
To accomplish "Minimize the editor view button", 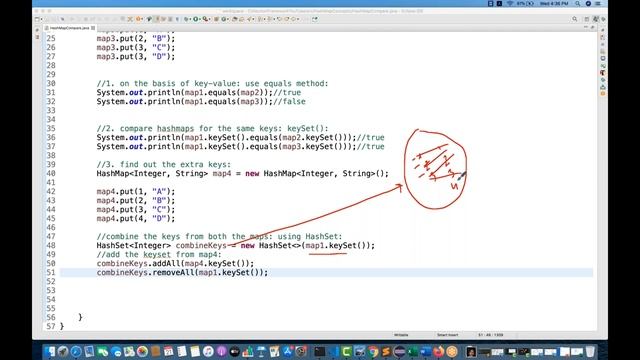I will [586, 27].
